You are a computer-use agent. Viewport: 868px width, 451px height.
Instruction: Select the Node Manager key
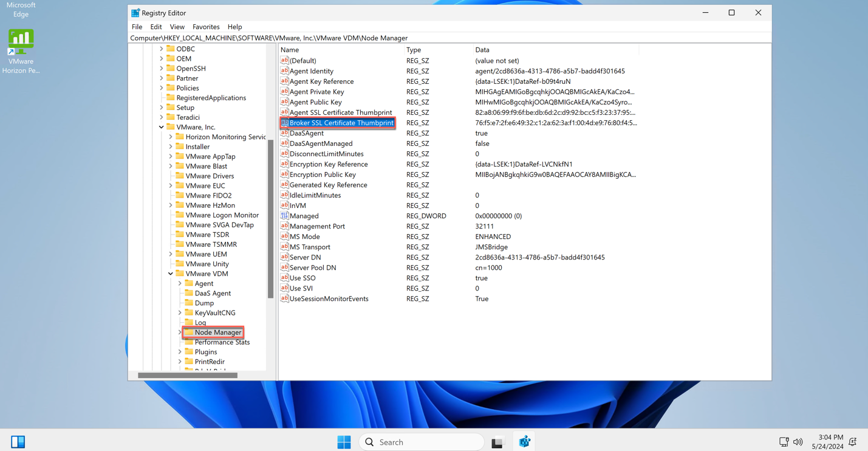coord(218,332)
